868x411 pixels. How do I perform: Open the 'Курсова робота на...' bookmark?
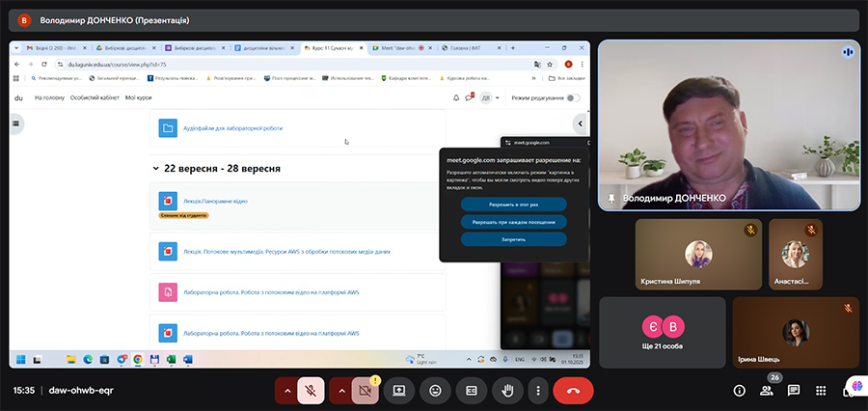tap(464, 78)
